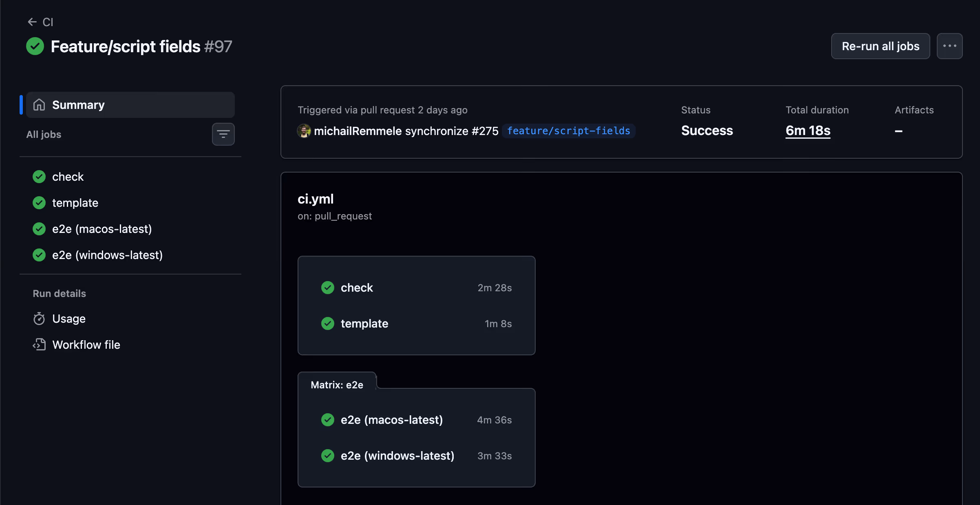Click michailRemmele's avatar thumbnail
Image resolution: width=980 pixels, height=505 pixels.
(304, 131)
